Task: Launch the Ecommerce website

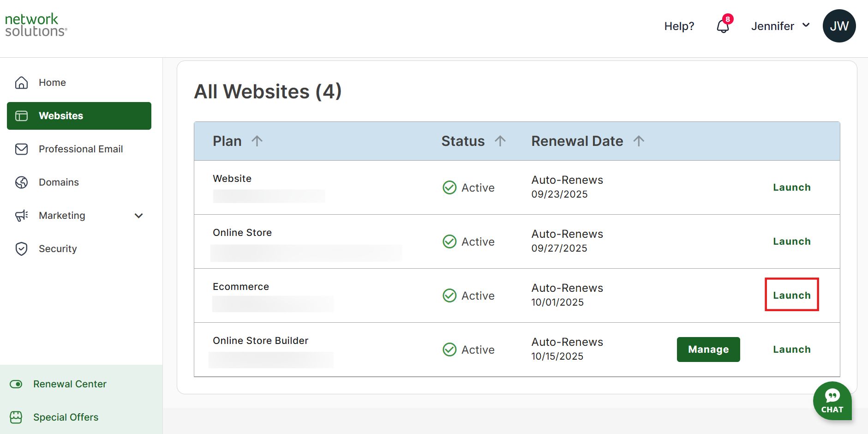Action: pos(792,295)
